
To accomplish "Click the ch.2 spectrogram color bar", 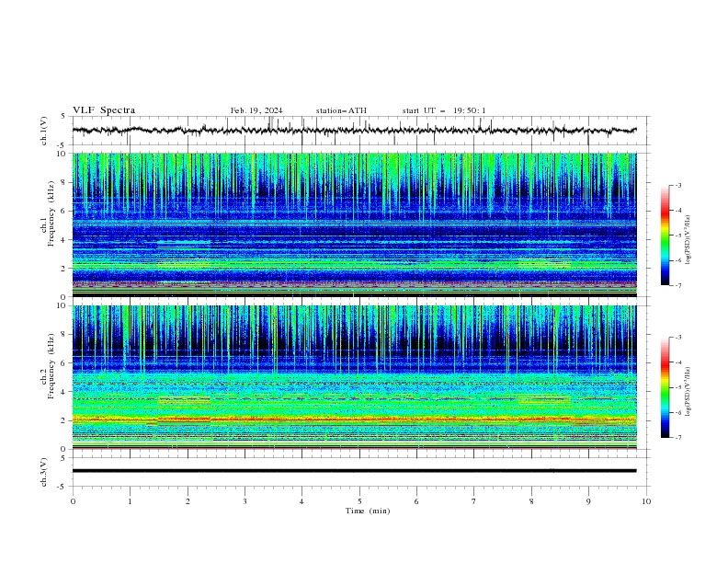I will tap(665, 387).
